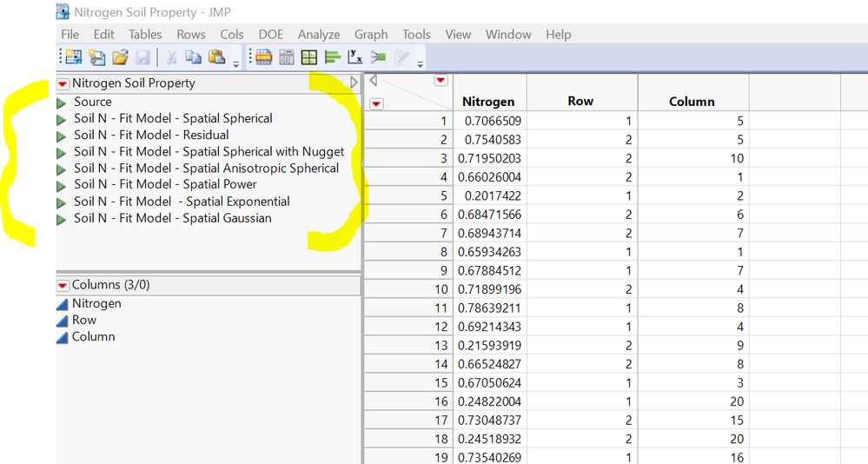Image resolution: width=868 pixels, height=464 pixels.
Task: Open the Columns (3/0) red triangle menu
Action: point(63,286)
